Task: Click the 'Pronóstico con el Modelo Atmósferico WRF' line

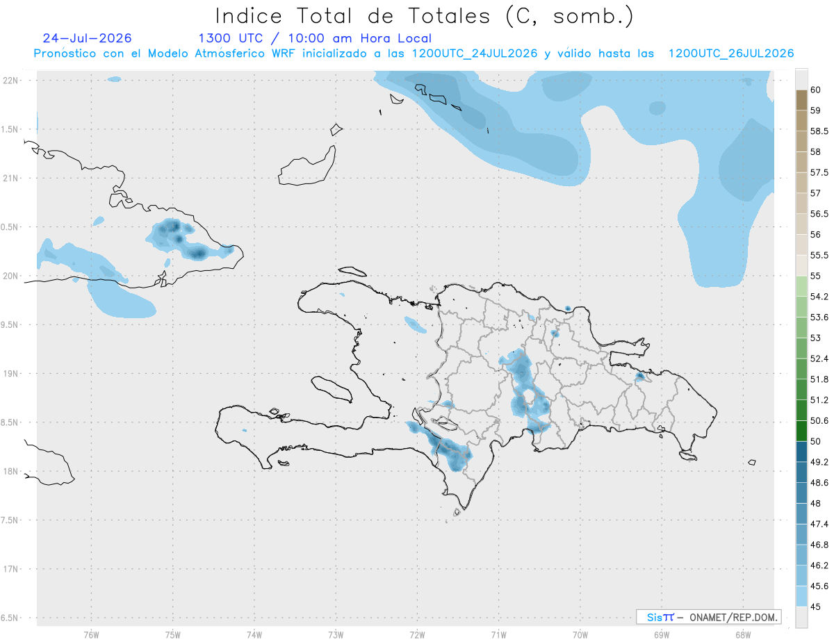Action: (414, 53)
